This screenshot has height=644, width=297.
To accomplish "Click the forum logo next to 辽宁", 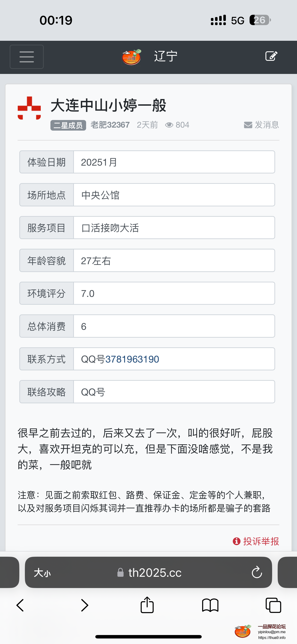I will (131, 57).
